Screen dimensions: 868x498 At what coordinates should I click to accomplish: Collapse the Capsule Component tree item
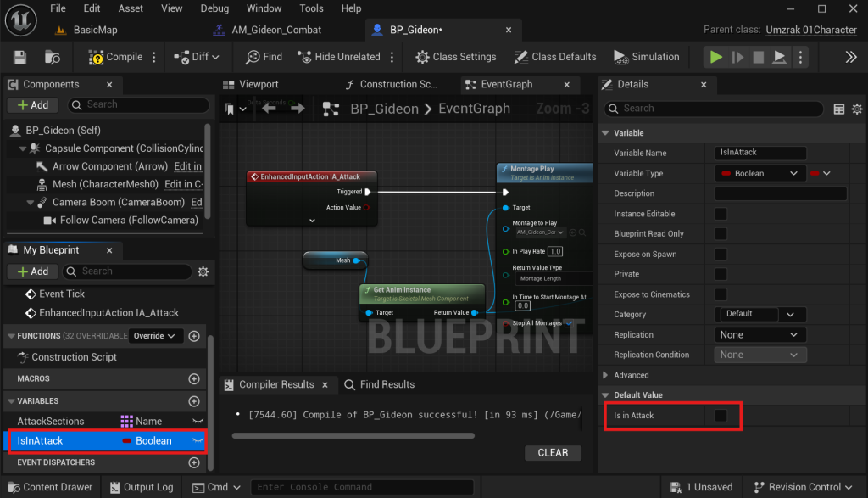pyautogui.click(x=23, y=148)
